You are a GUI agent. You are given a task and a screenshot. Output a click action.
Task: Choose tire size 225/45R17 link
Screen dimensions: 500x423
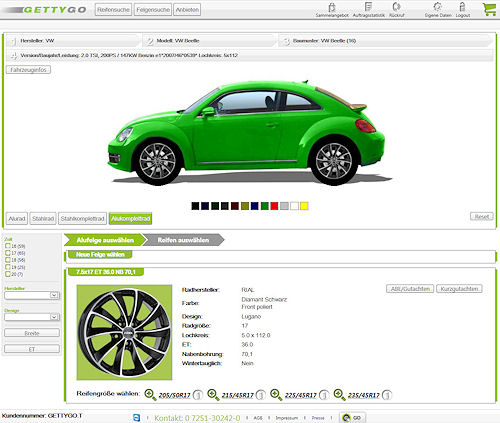point(301,395)
